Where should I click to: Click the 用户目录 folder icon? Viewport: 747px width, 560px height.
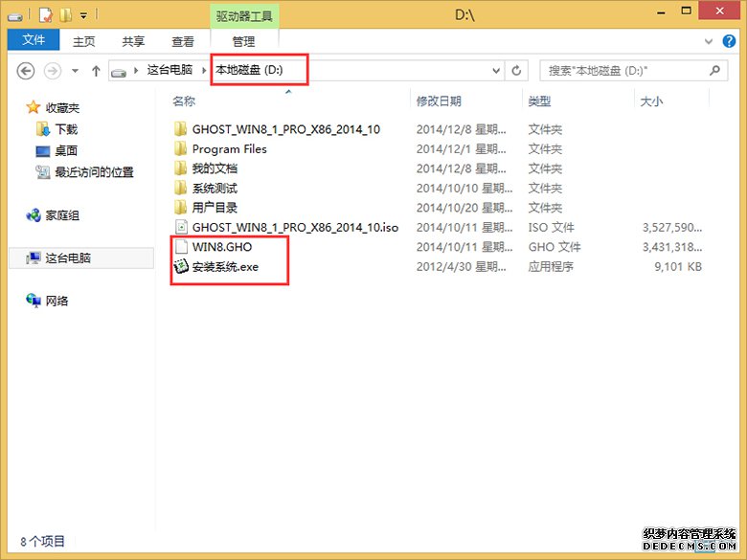[x=181, y=207]
